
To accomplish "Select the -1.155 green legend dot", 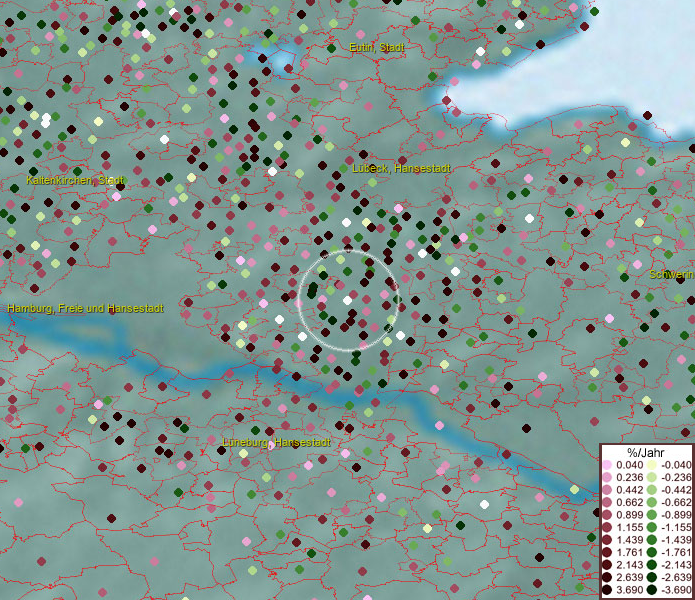I will pyautogui.click(x=652, y=527).
